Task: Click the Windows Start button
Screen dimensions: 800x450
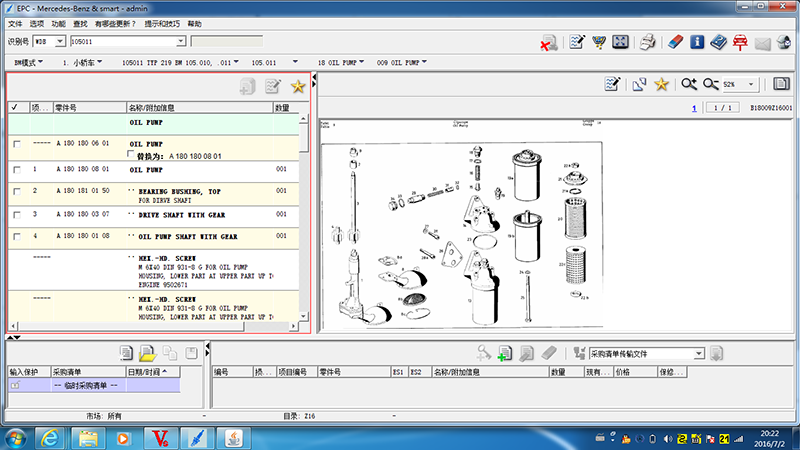Action: click(16, 438)
